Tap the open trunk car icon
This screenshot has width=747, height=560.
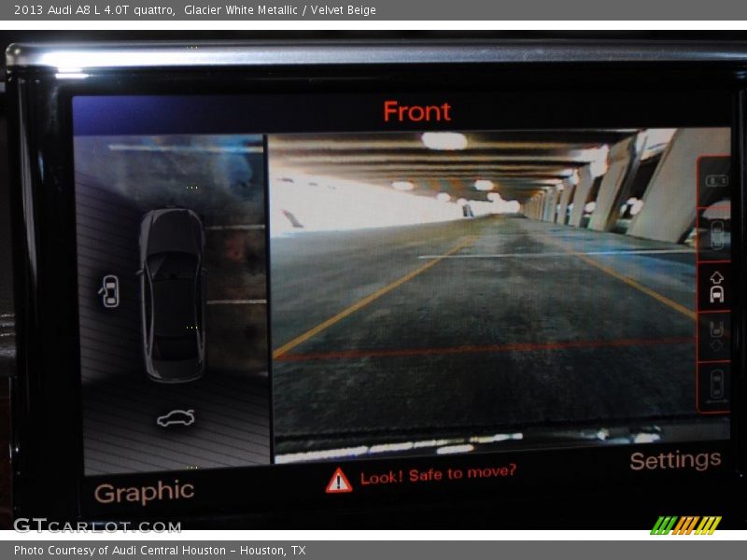click(x=176, y=418)
